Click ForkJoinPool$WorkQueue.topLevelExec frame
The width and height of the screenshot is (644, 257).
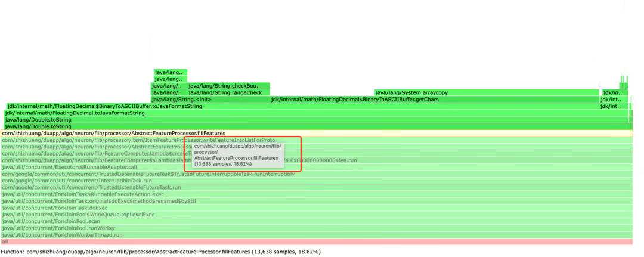click(316, 215)
